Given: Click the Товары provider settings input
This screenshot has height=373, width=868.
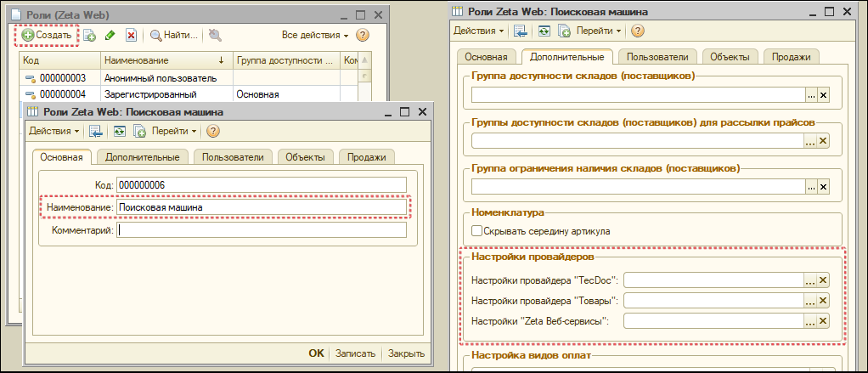Looking at the screenshot, I should [713, 301].
